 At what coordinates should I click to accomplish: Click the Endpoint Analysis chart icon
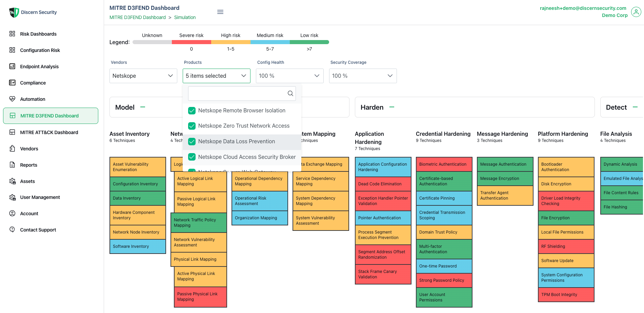(x=12, y=67)
